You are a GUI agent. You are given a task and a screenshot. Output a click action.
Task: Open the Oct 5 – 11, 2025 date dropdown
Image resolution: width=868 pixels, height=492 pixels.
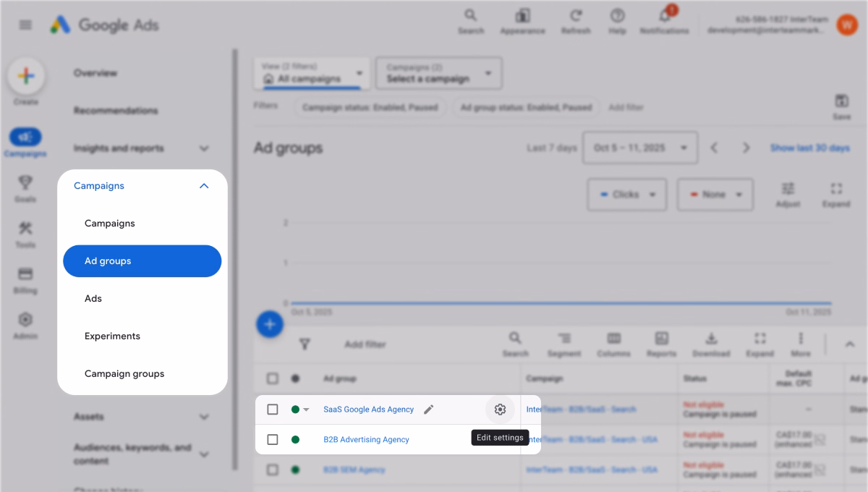point(640,148)
